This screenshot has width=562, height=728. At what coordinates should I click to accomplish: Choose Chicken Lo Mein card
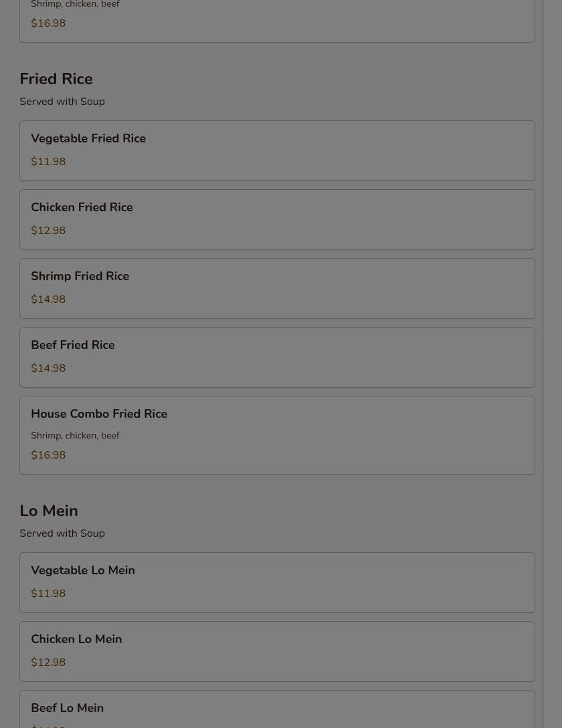(x=277, y=650)
